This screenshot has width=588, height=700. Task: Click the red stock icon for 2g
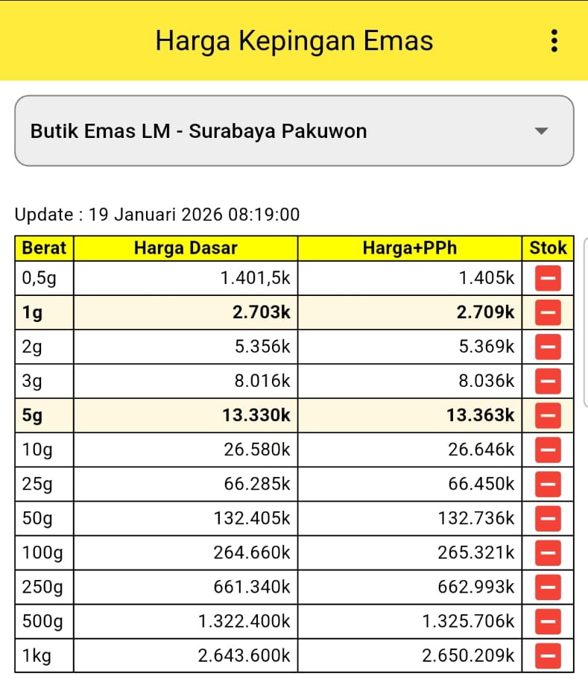click(548, 347)
